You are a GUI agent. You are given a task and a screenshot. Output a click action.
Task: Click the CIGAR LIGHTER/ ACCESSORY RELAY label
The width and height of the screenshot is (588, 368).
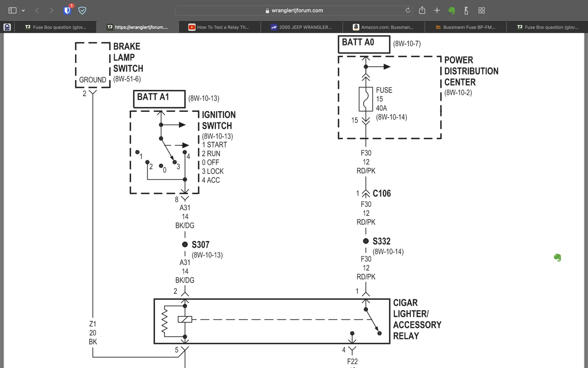click(417, 319)
